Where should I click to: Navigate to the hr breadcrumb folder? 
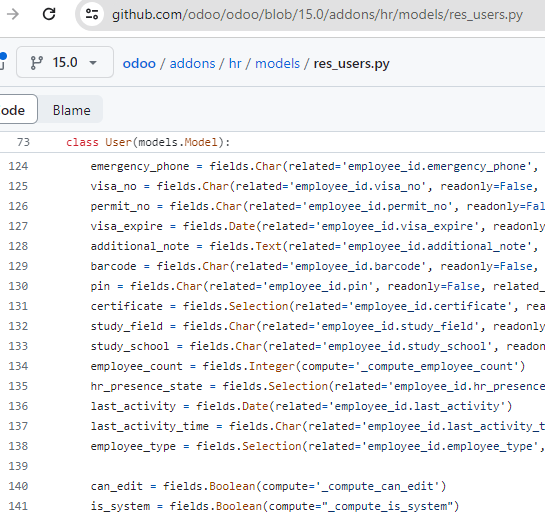[235, 64]
